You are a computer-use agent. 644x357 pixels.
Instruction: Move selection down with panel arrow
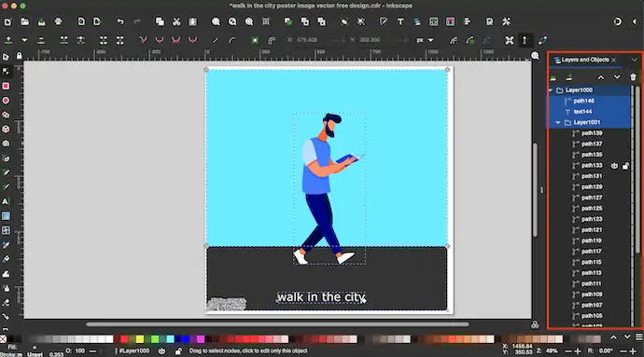(617, 77)
